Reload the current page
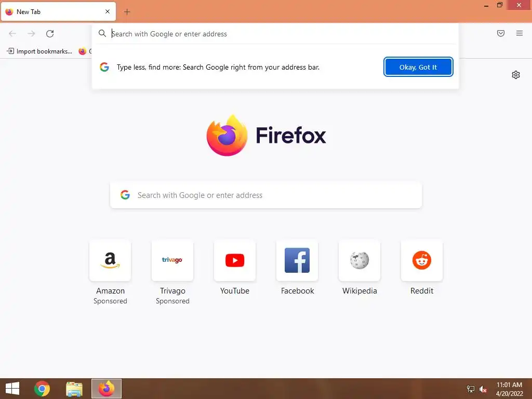Screen dimensions: 532x399 50,34
